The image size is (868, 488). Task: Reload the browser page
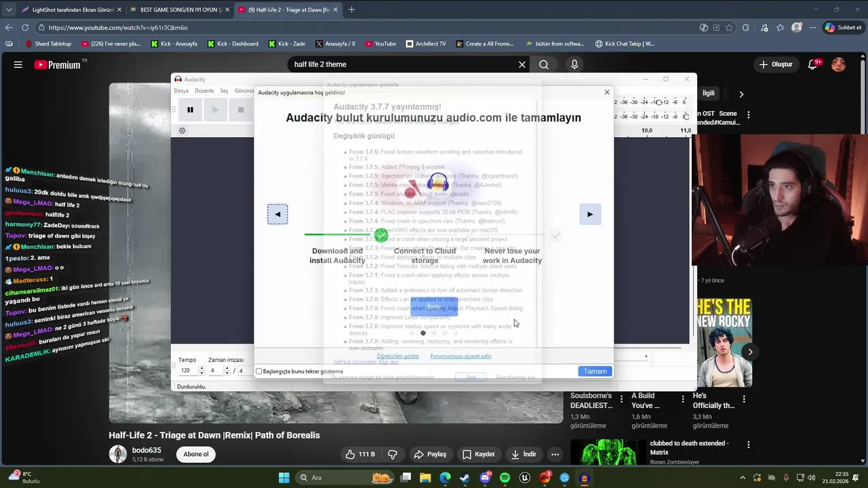coord(25,28)
